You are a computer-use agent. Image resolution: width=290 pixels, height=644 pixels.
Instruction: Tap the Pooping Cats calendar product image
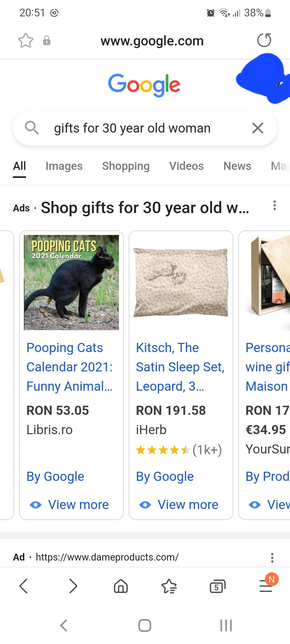[71, 282]
